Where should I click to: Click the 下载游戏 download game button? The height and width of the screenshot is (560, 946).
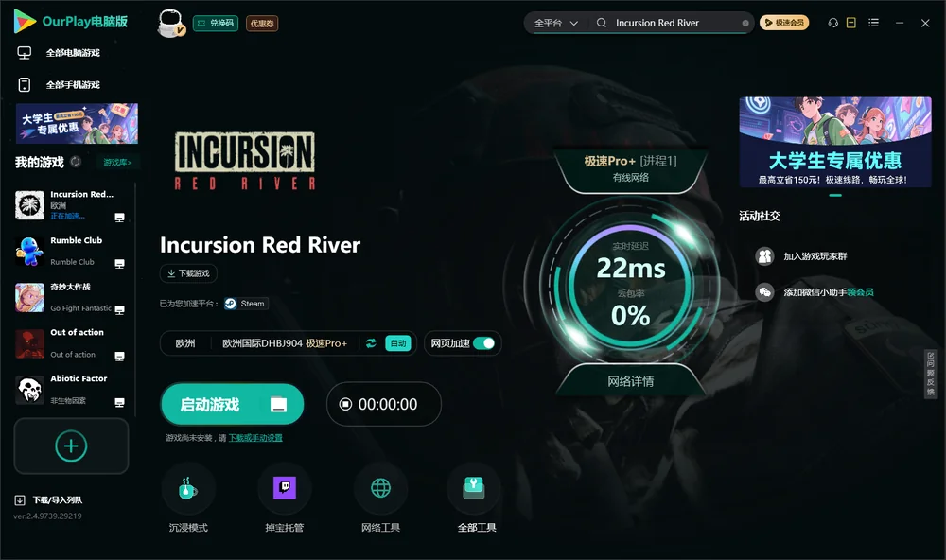coord(188,273)
